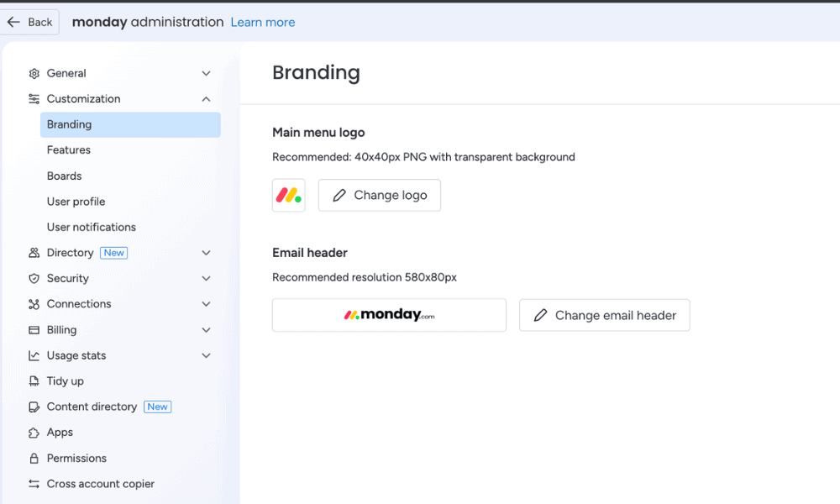
Task: Click the Apps puzzle piece icon
Action: click(x=34, y=433)
